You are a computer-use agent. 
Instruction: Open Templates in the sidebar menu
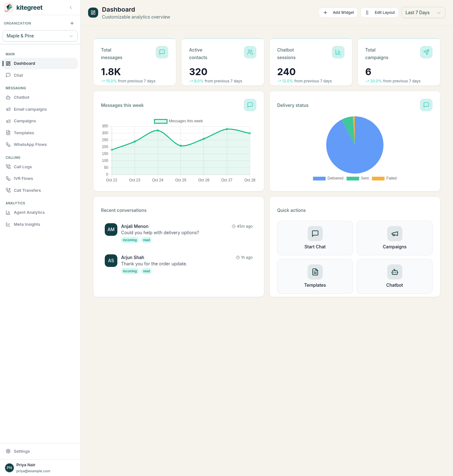(x=40, y=133)
